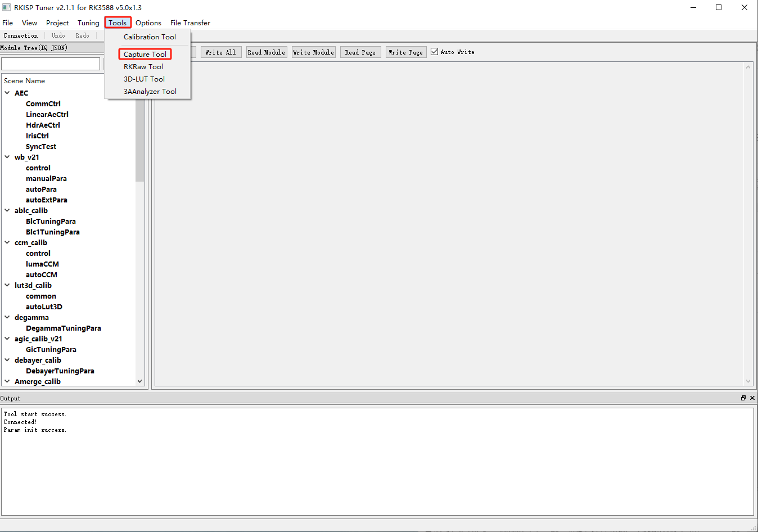Click the 'Connected!' output line

point(20,422)
